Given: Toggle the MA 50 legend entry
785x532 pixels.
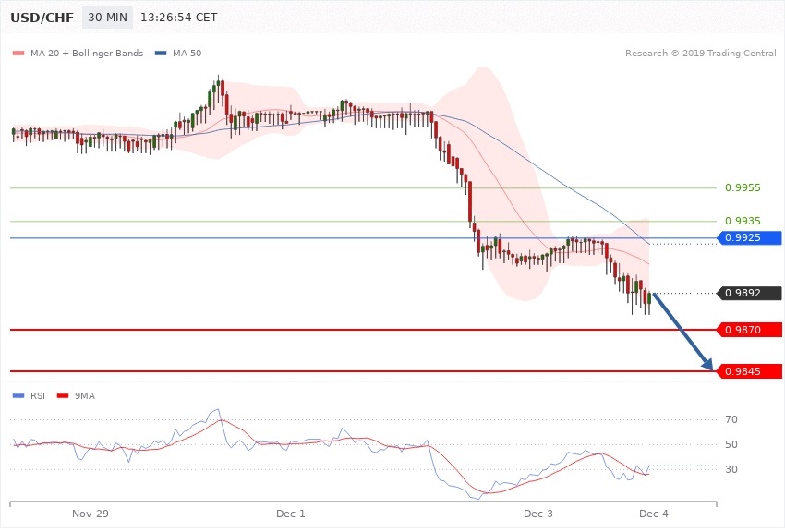Looking at the screenshot, I should [187, 54].
